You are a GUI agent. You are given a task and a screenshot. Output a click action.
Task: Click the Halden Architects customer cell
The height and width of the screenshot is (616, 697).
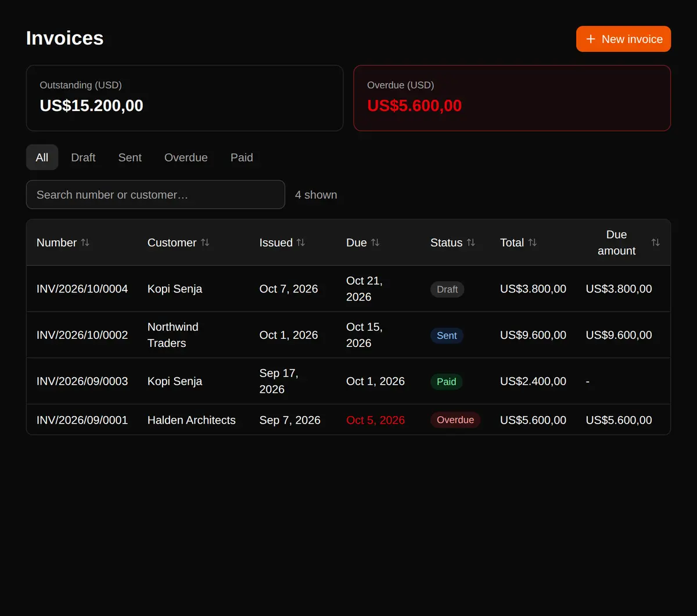192,420
